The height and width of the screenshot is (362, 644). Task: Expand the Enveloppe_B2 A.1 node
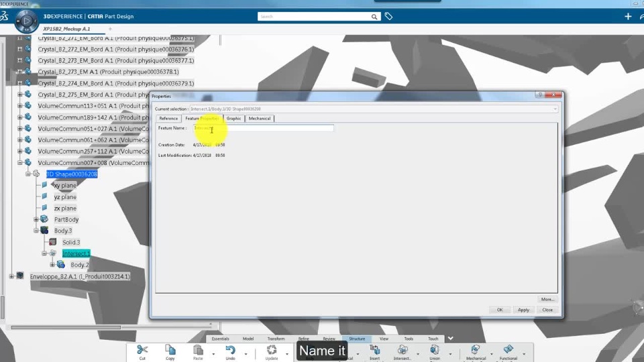click(11, 276)
